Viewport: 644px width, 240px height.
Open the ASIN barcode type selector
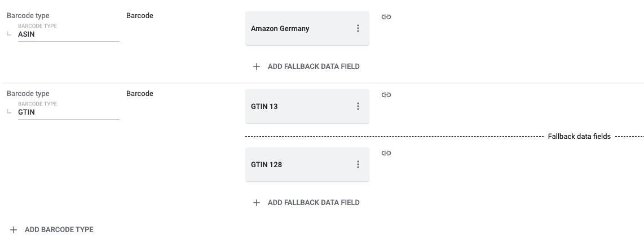click(x=69, y=34)
